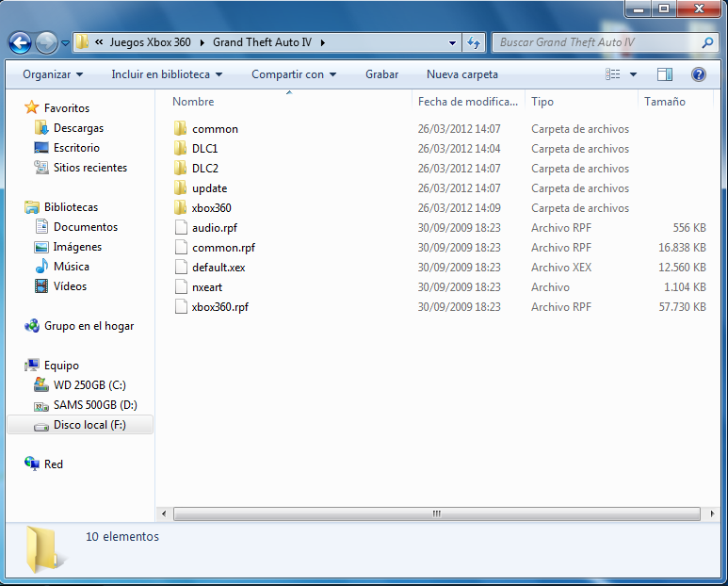Click the type Archivo XEX cell
728x586 pixels.
tap(561, 268)
